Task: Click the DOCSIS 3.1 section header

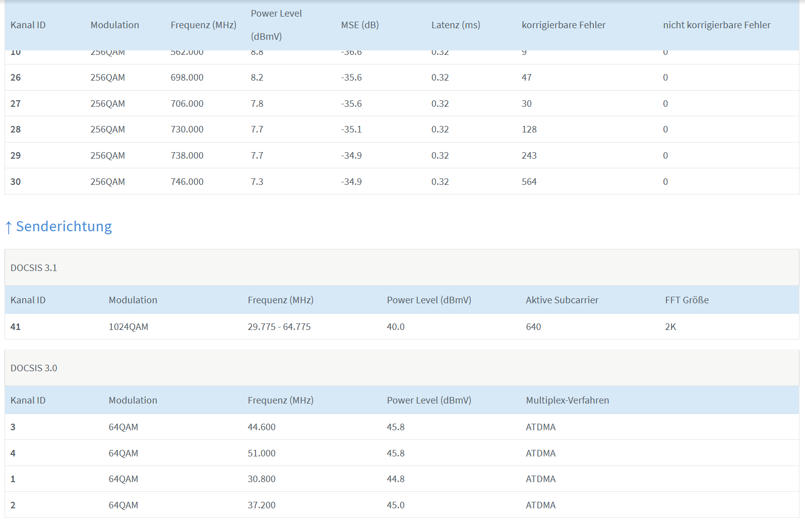Action: pyautogui.click(x=402, y=268)
